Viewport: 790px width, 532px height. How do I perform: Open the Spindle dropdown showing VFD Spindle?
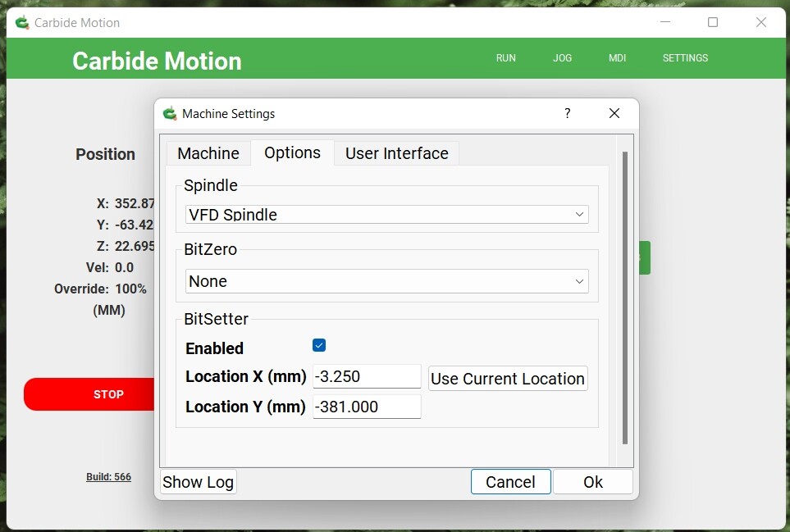click(387, 215)
